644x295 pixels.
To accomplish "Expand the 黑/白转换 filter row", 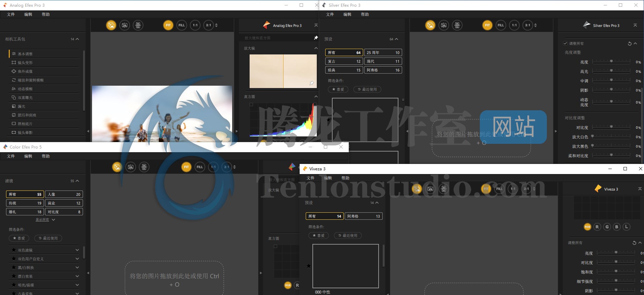I will tap(77, 267).
